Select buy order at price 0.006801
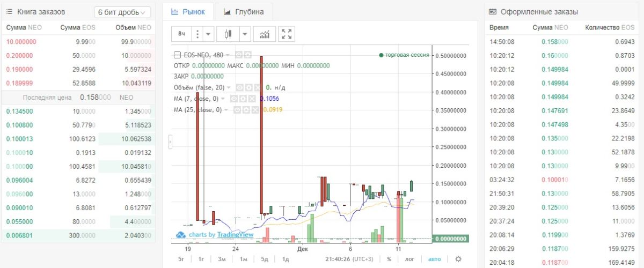 (78, 235)
